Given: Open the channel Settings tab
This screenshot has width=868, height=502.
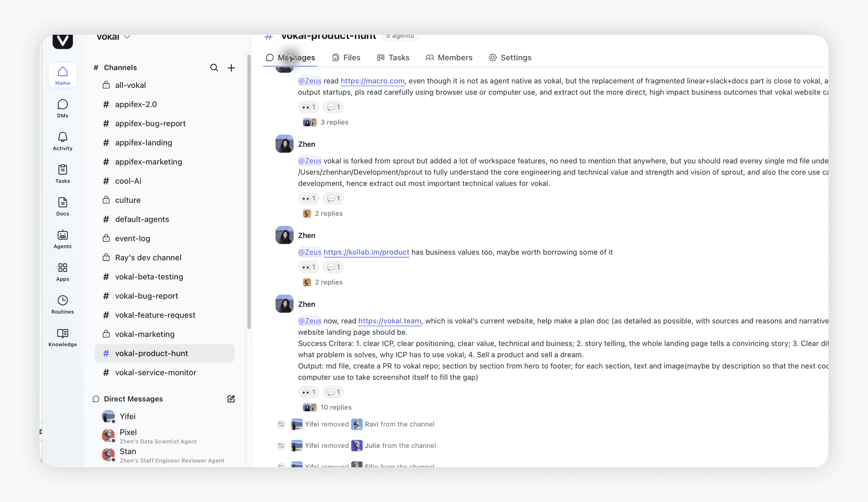Looking at the screenshot, I should tap(510, 57).
